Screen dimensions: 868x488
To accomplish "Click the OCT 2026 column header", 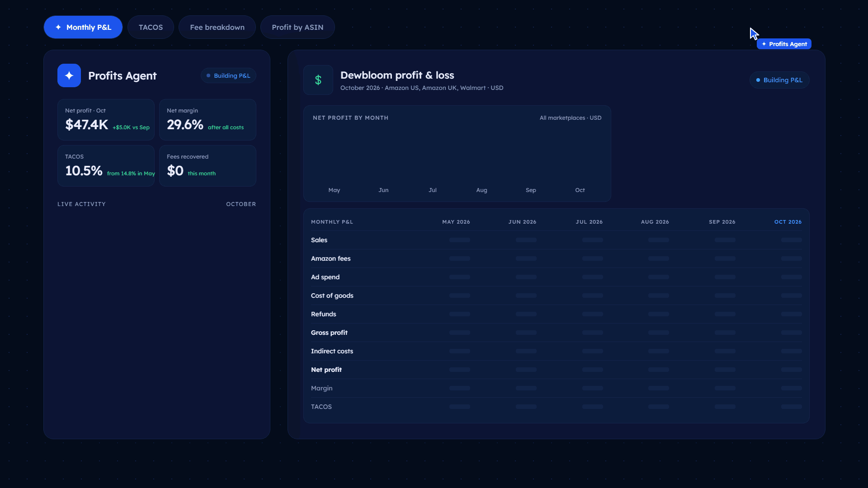I will 788,222.
